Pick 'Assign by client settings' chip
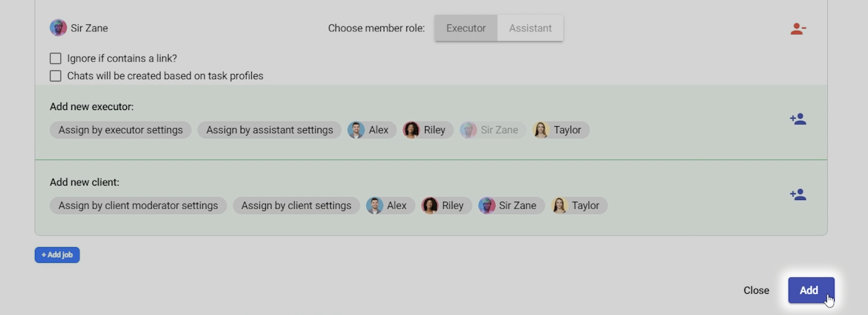The image size is (868, 315). coord(296,206)
